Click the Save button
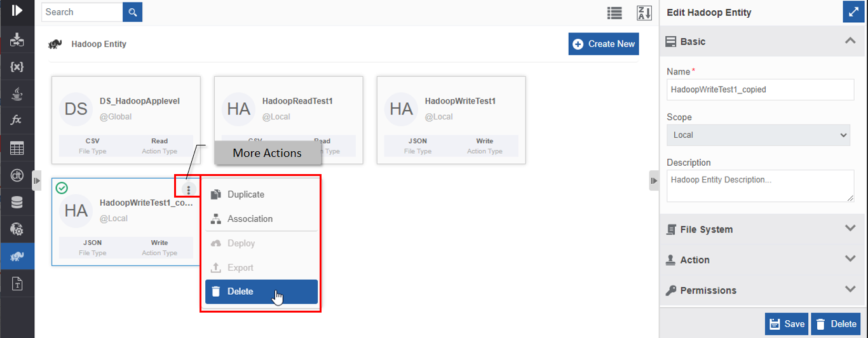 click(x=787, y=323)
